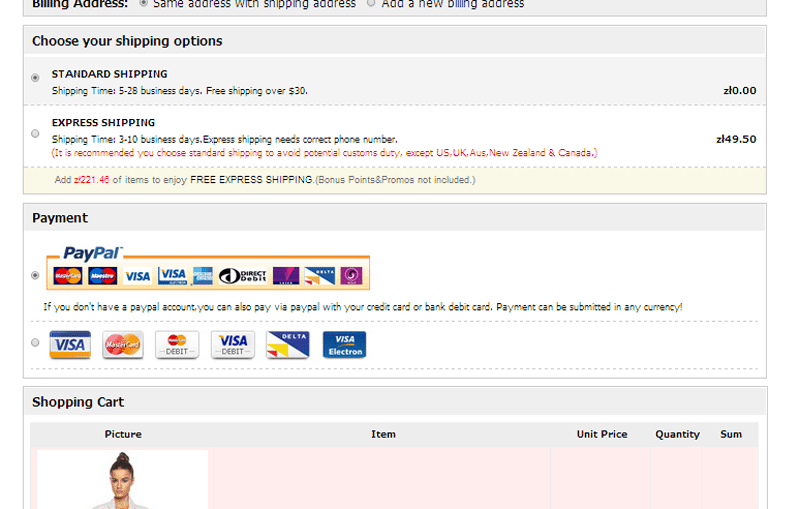The image size is (800, 509).
Task: Choose PayPal payment radio button
Action: (x=35, y=275)
